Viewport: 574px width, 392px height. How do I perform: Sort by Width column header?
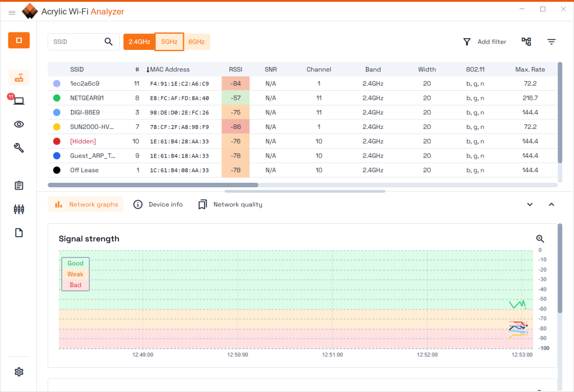click(x=427, y=70)
